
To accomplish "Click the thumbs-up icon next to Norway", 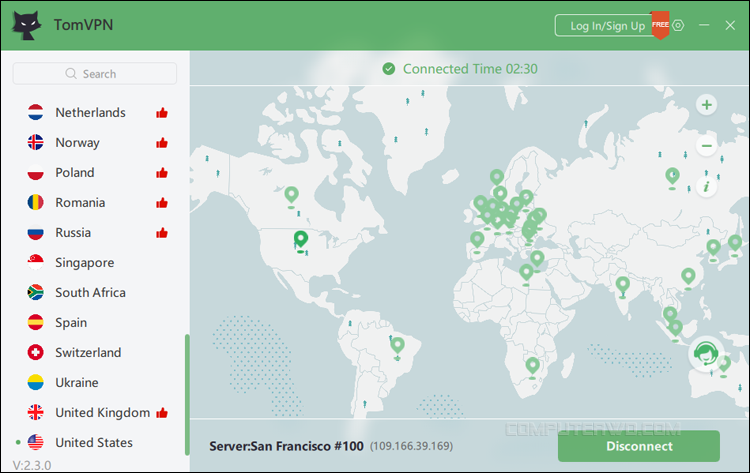I will pos(162,143).
